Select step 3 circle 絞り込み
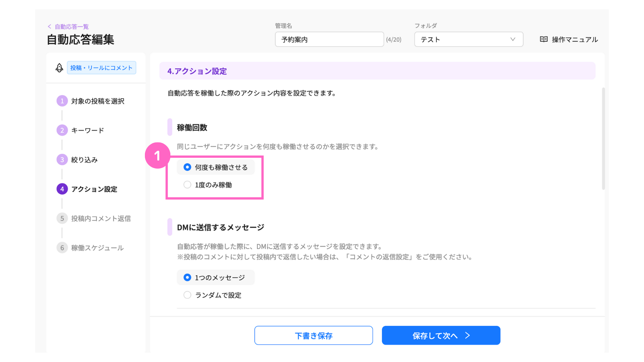 click(62, 160)
